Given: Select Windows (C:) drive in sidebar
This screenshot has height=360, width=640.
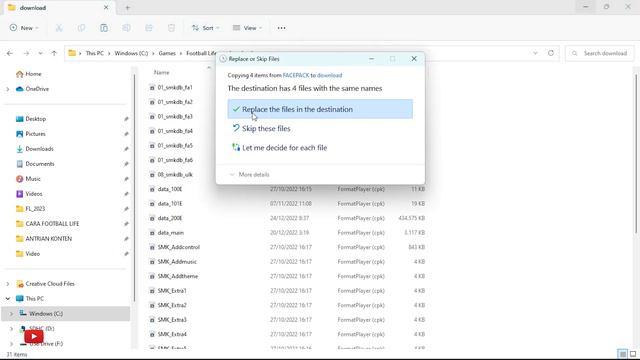Looking at the screenshot, I should [65, 314].
